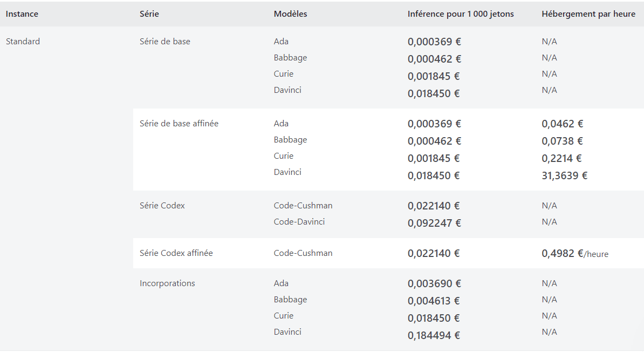Viewport: 644px width, 352px height.
Task: Select the Série Codex affinée label
Action: 176,253
